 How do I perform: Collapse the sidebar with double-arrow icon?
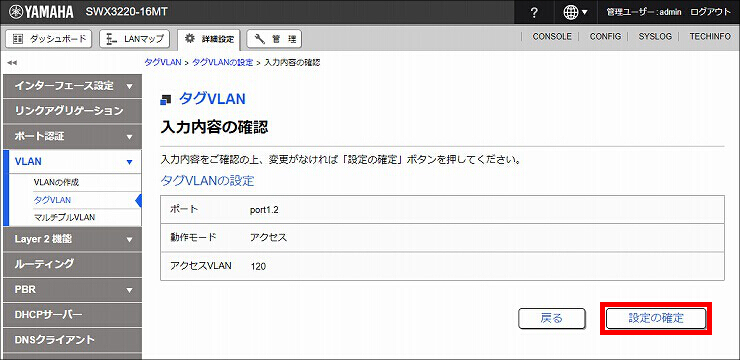pos(12,62)
